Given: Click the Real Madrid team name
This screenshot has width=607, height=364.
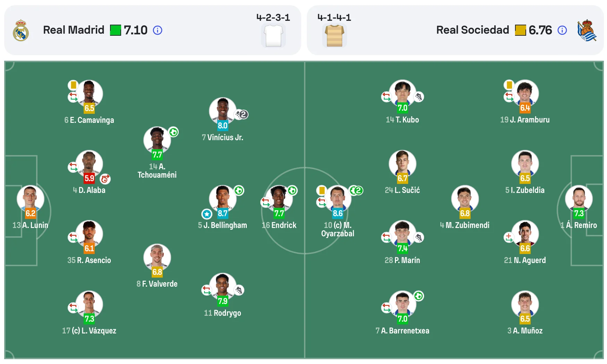Looking at the screenshot, I should (74, 30).
